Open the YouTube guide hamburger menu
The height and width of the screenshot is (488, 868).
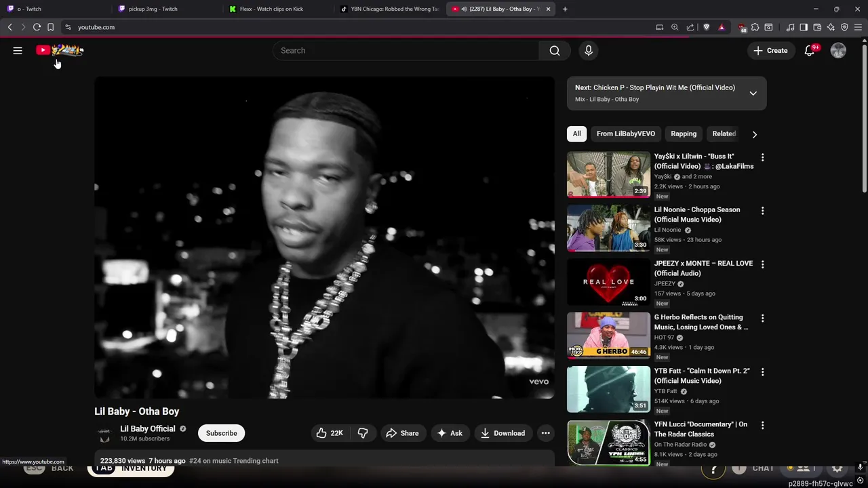(x=18, y=50)
